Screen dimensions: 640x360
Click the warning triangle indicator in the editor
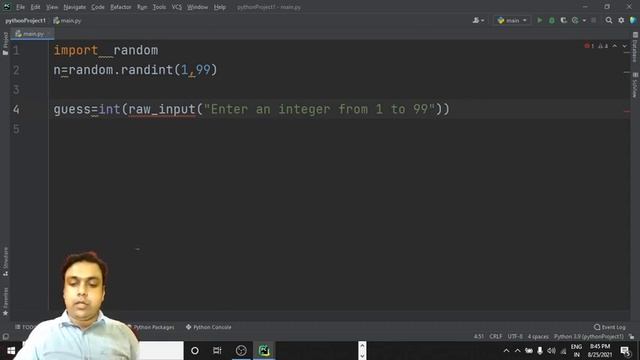pyautogui.click(x=603, y=46)
